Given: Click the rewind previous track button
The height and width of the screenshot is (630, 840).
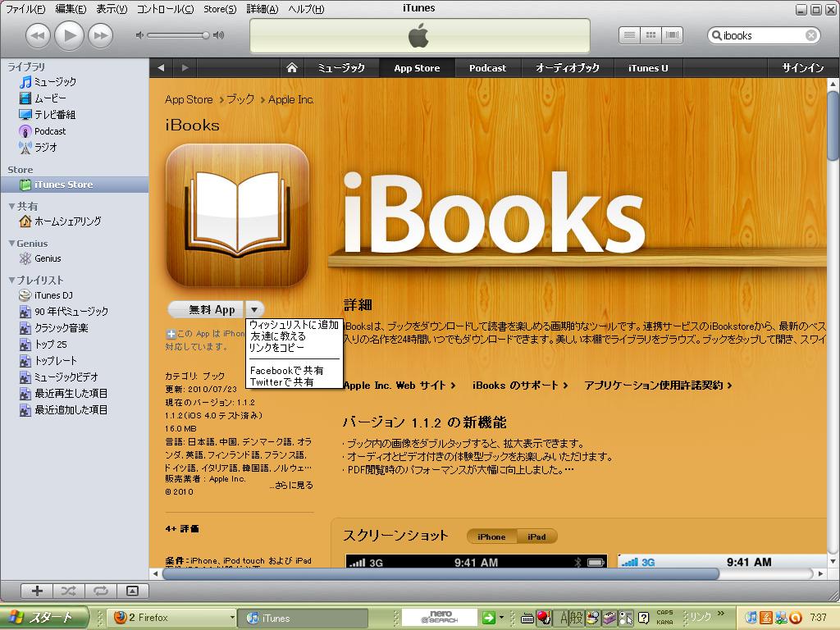Looking at the screenshot, I should [38, 36].
